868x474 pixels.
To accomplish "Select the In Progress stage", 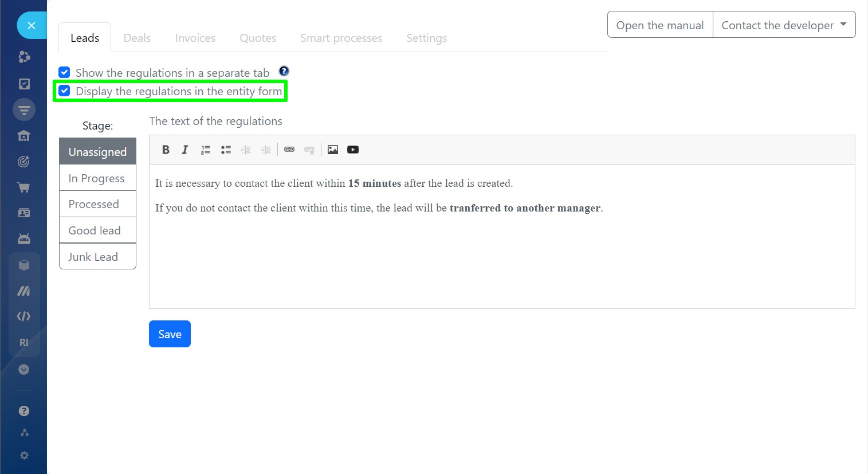I will pyautogui.click(x=97, y=178).
